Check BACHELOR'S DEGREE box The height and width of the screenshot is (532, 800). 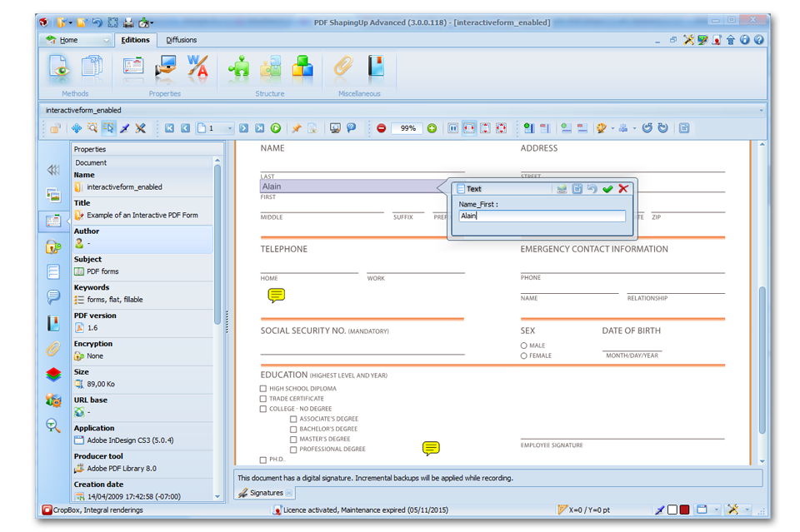click(293, 429)
